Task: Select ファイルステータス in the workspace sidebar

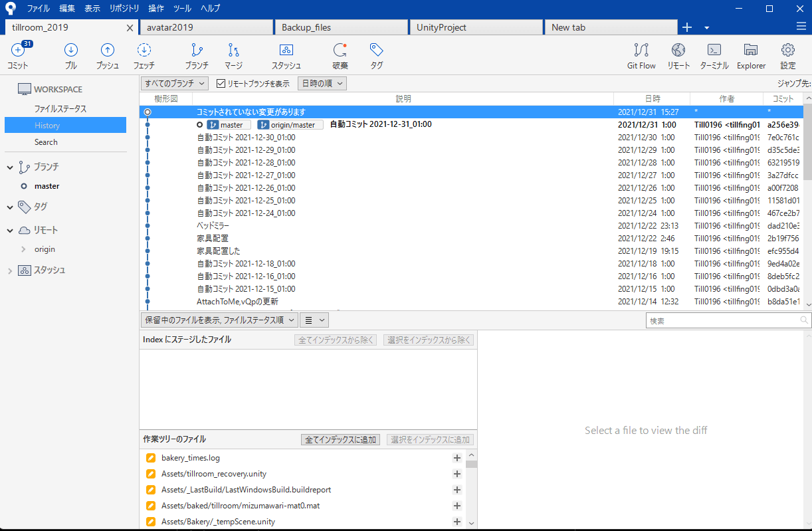Action: 60,109
